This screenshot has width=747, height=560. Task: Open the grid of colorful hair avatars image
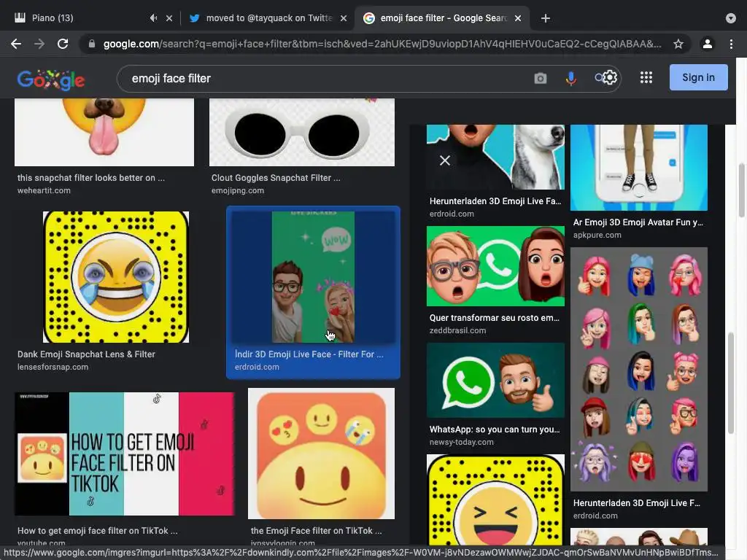tap(639, 369)
